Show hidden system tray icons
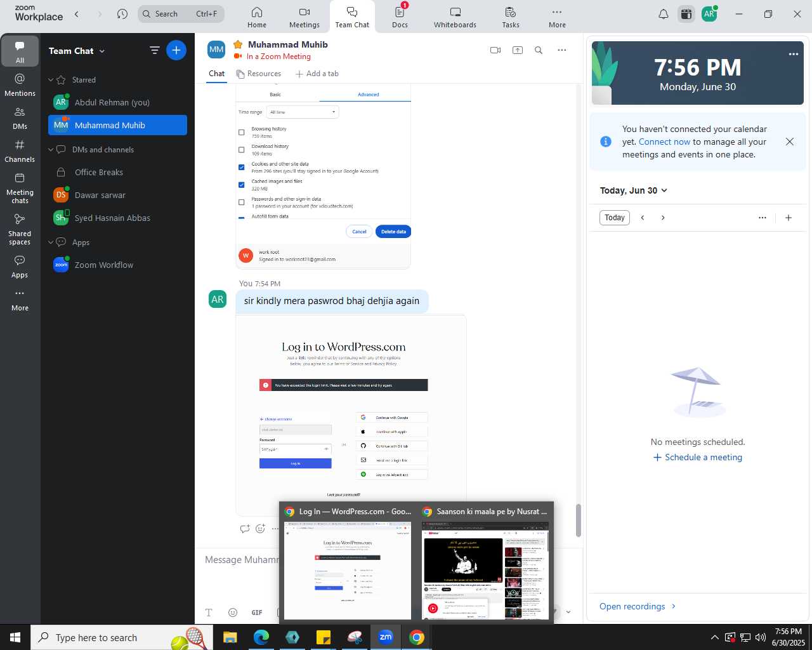812x650 pixels. click(714, 637)
